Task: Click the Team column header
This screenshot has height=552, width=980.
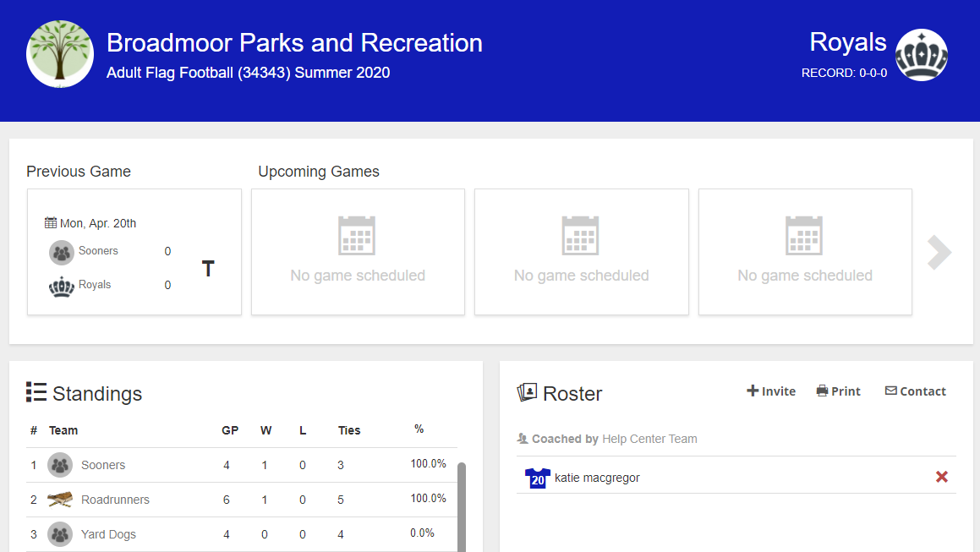Action: (63, 430)
